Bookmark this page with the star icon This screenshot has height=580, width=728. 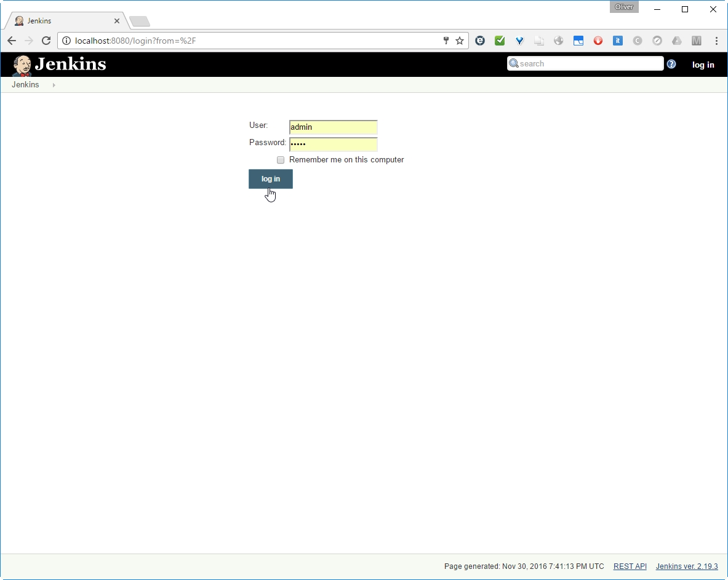460,41
